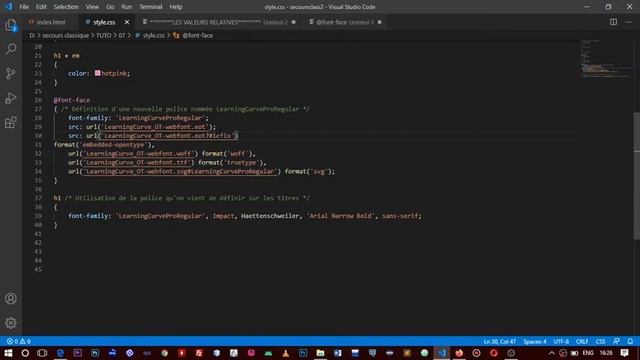Show hidden system tray icons
The height and width of the screenshot is (360, 640).
click(552, 353)
